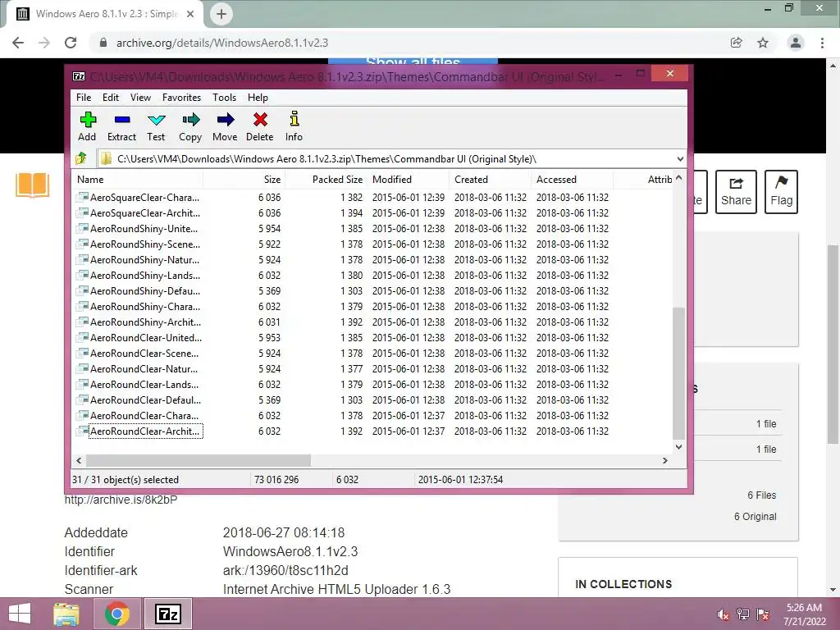Select the AeroRoundShiny-Unite... file
840x630 pixels.
point(144,228)
